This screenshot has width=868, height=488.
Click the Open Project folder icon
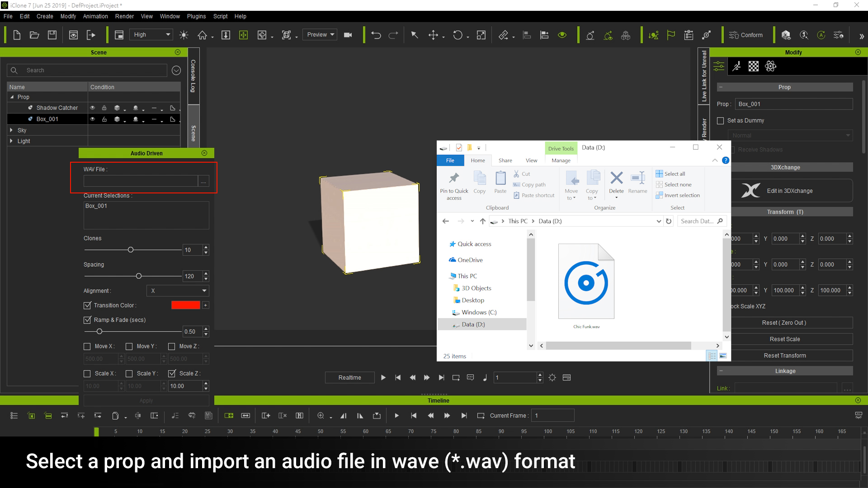(x=34, y=35)
